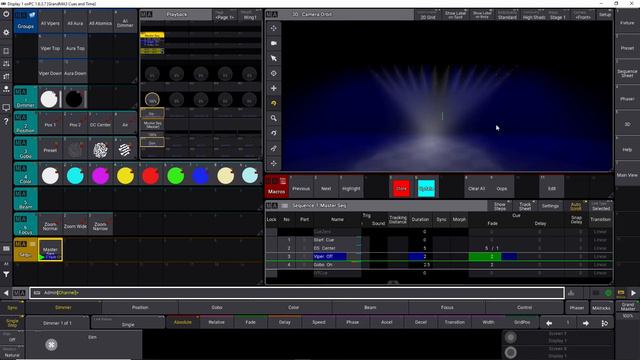The image size is (640, 360).
Task: Open the Link Phaser Single dropdown
Action: (x=128, y=322)
